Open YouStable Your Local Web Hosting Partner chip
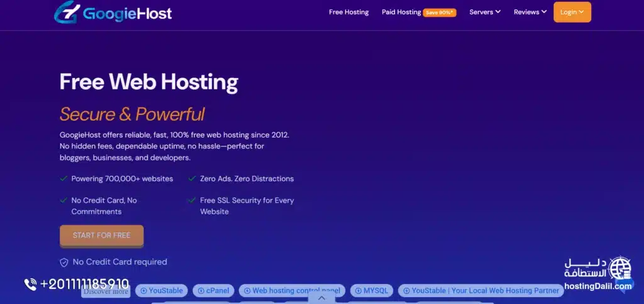The height and width of the screenshot is (304, 644). pos(481,290)
